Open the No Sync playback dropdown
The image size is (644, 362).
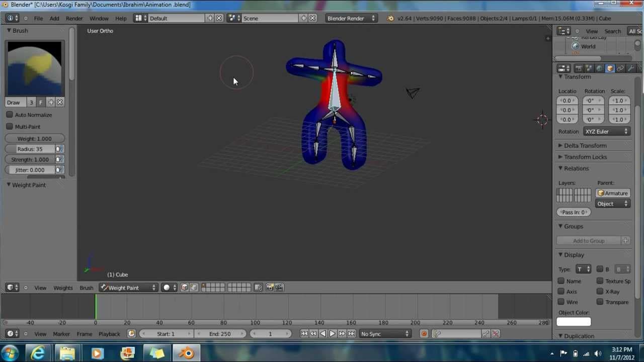coord(385,334)
